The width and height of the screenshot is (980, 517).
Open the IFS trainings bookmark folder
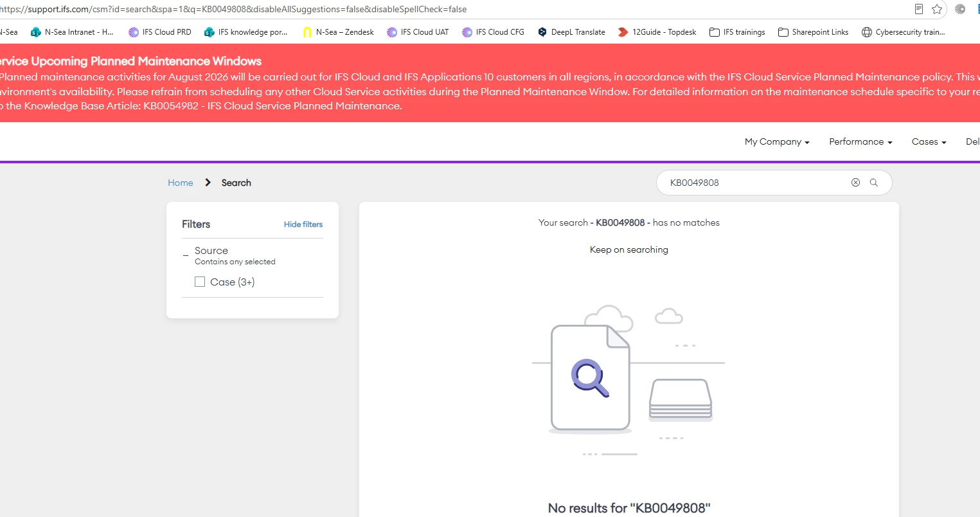[x=737, y=32]
